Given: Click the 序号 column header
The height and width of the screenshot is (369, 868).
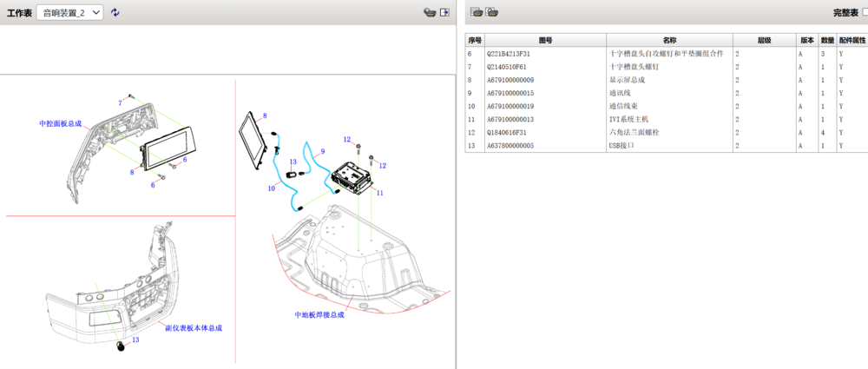Looking at the screenshot, I should [475, 41].
